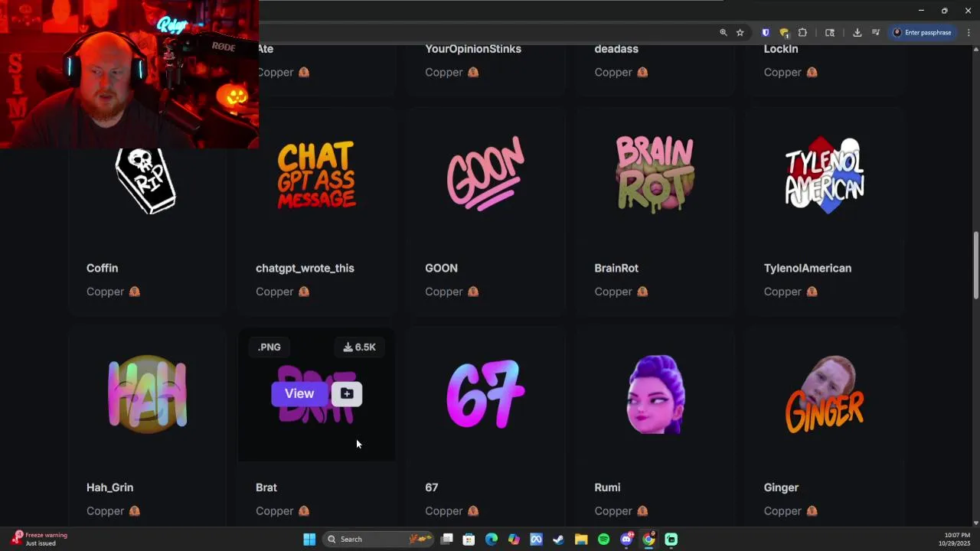The image size is (980, 551).
Task: Click the download count on the Brat card
Action: point(359,347)
